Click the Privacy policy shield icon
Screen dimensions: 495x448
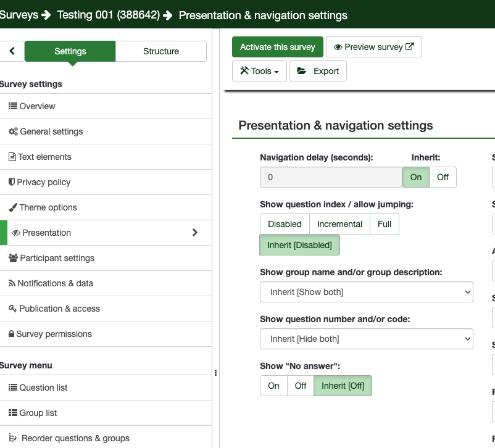(12, 182)
